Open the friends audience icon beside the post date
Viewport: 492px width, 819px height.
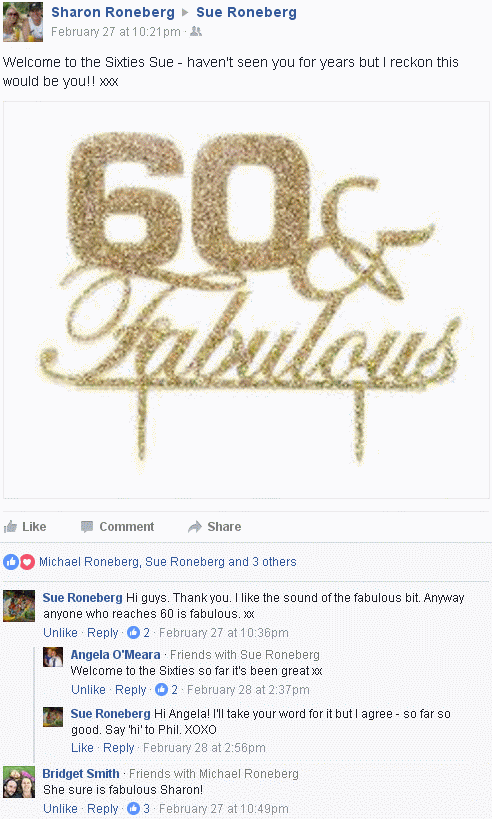coord(196,32)
